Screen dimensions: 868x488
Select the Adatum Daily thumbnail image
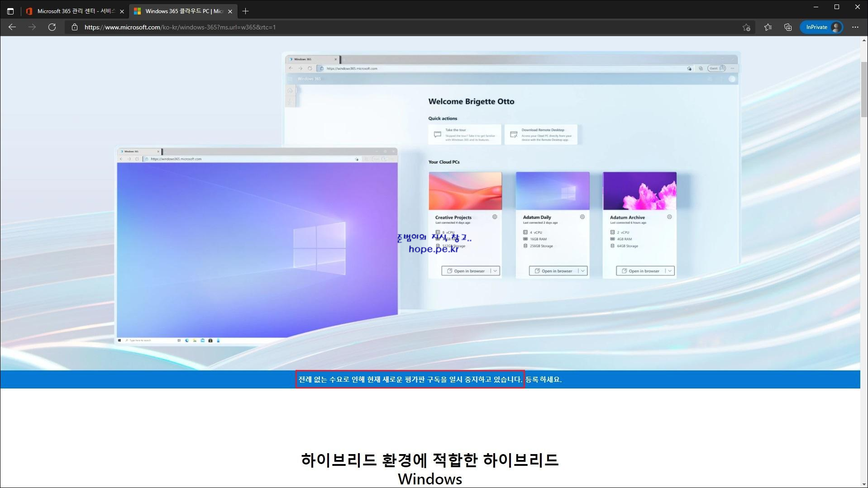point(553,191)
